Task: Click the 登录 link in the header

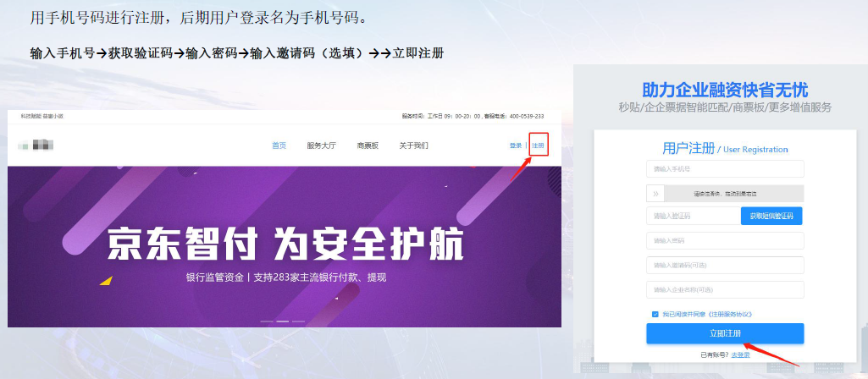Action: coord(515,146)
